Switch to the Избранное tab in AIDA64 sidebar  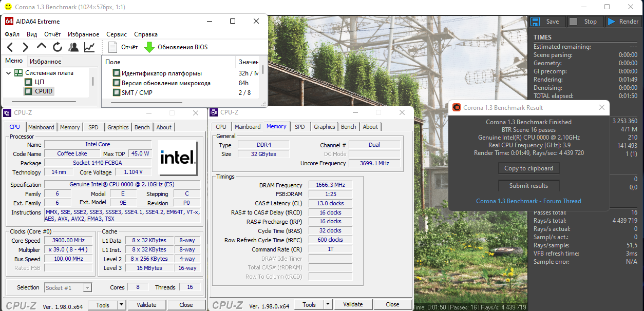tap(45, 62)
